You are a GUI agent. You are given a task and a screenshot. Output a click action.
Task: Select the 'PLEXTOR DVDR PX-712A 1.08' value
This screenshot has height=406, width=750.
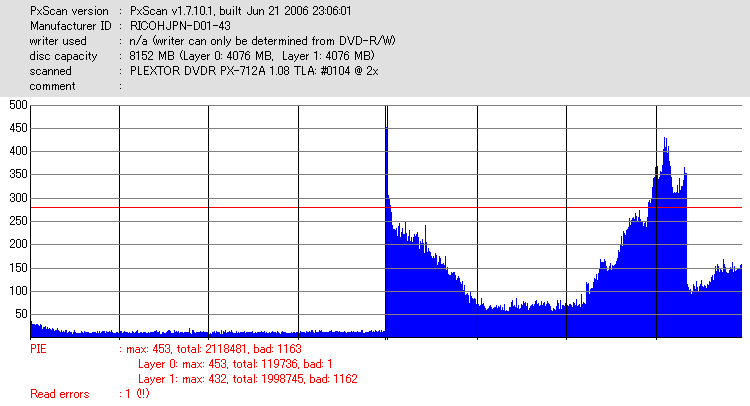click(254, 71)
